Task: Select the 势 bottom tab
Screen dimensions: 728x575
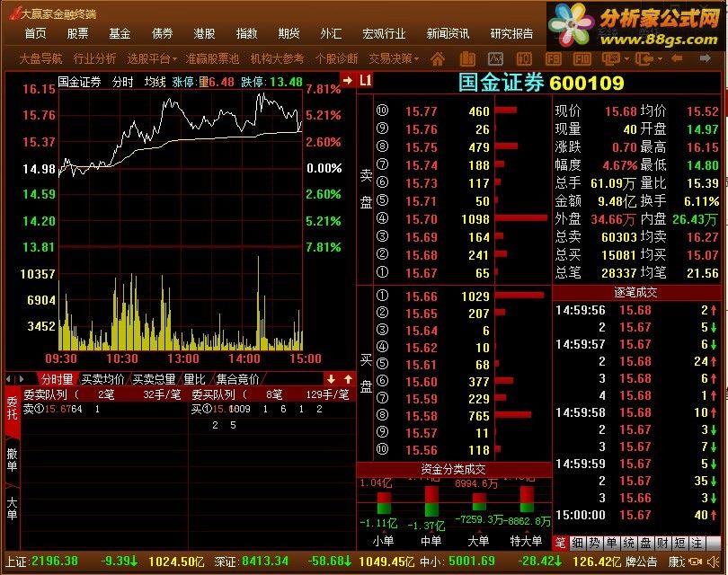Action: pyautogui.click(x=594, y=543)
